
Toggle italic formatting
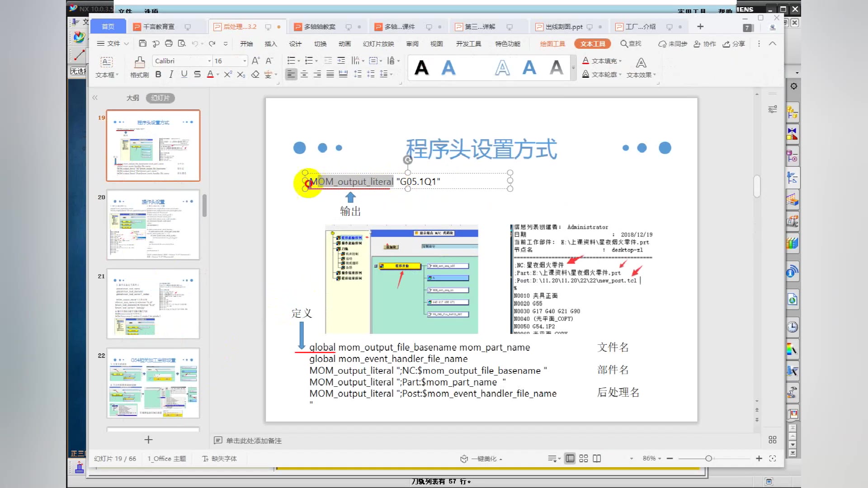[171, 75]
